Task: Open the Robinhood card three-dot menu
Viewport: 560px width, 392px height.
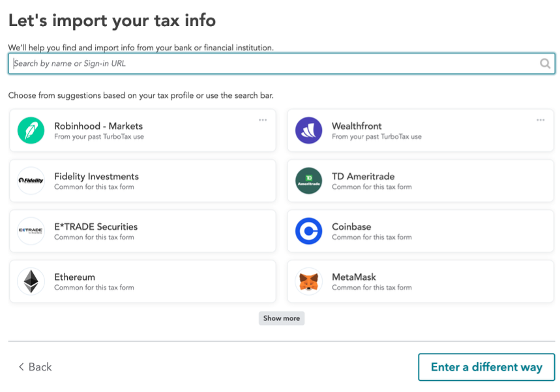Action: pos(263,120)
